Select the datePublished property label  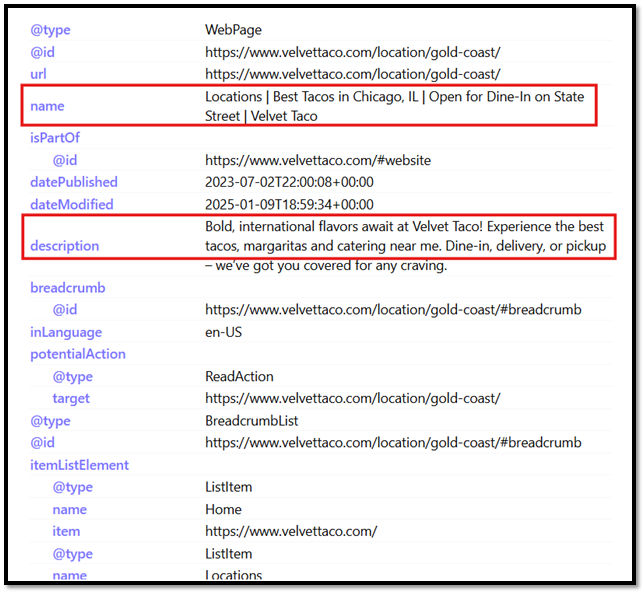coord(74,182)
